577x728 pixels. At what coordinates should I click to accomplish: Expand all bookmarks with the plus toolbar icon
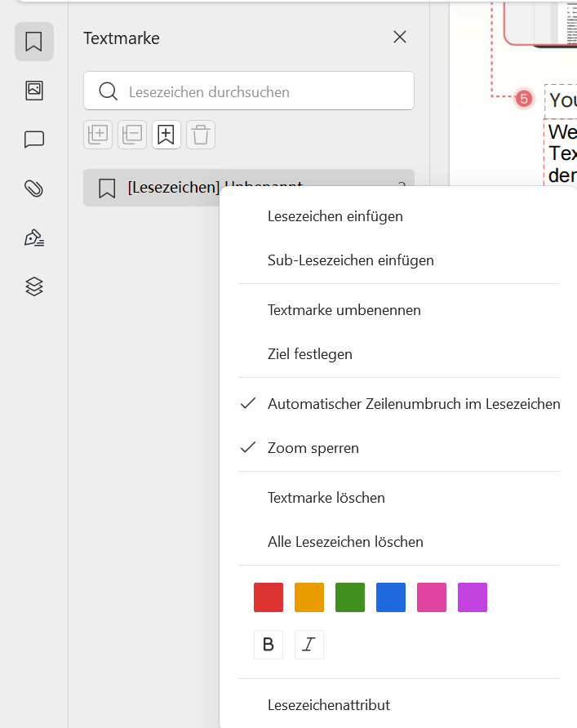97,134
